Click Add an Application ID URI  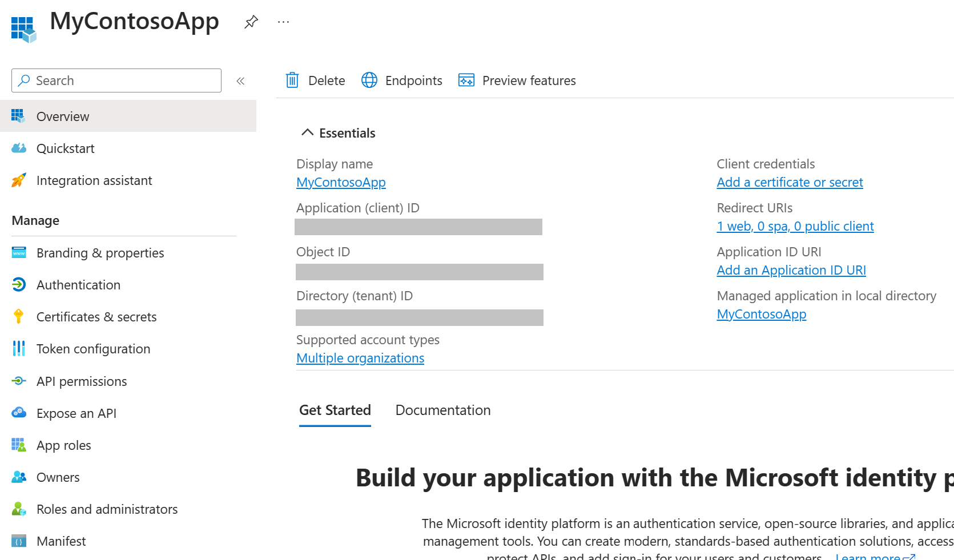click(791, 271)
